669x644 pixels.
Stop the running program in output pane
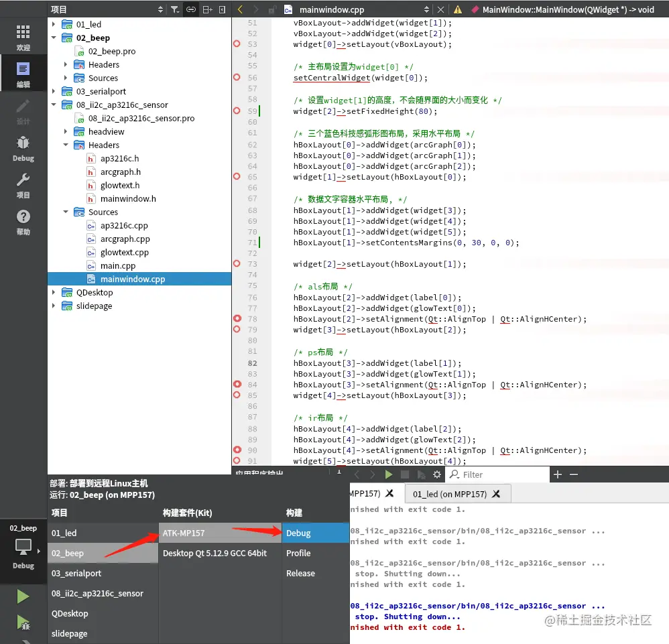point(405,474)
